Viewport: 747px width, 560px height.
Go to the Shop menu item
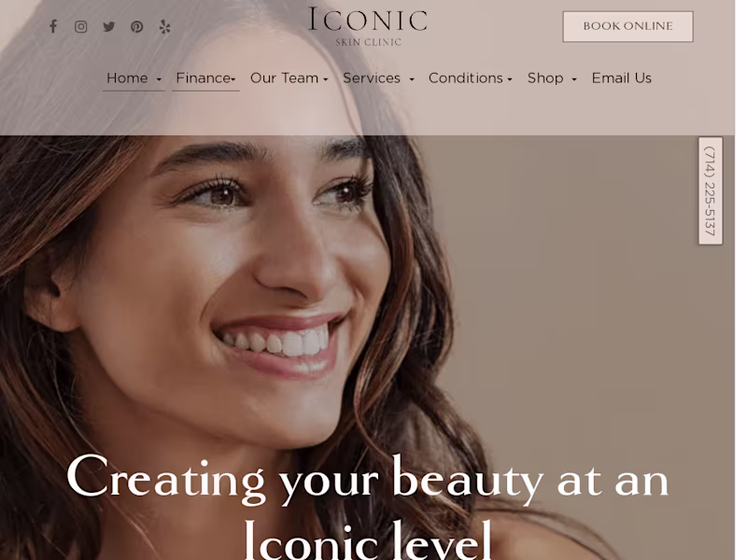click(x=545, y=78)
